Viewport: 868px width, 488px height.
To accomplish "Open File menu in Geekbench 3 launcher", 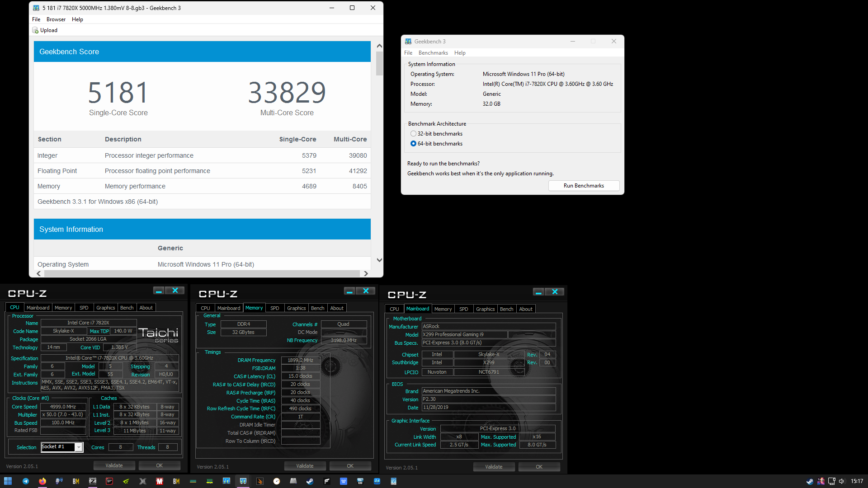I will 408,53.
